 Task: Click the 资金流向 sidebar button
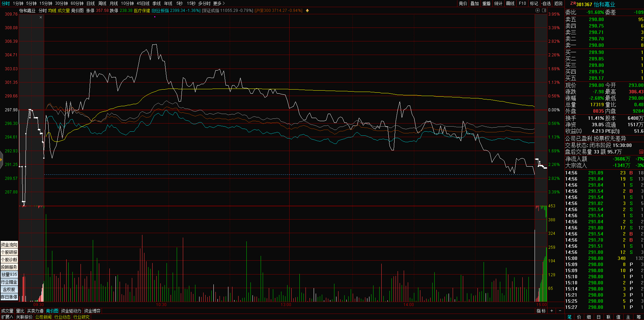(9, 245)
